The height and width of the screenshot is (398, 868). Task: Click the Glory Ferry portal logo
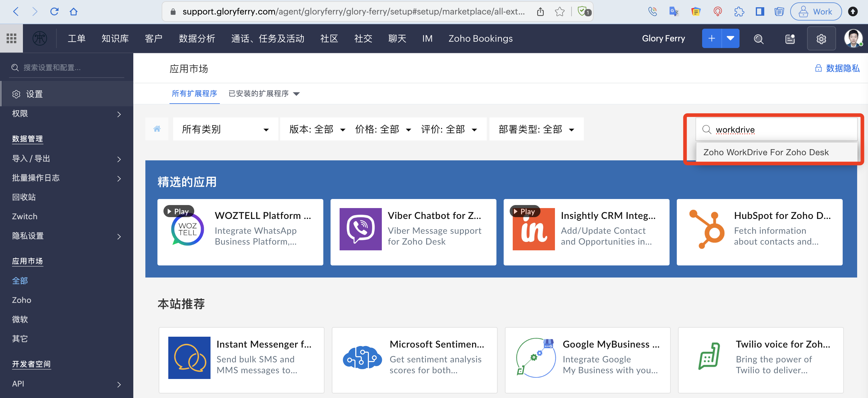(x=40, y=38)
